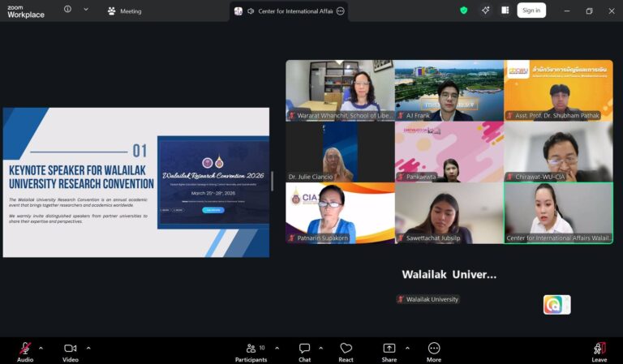
Task: Select Asst. Prof. Dr. Shubham Pathak tile
Action: 558,91
